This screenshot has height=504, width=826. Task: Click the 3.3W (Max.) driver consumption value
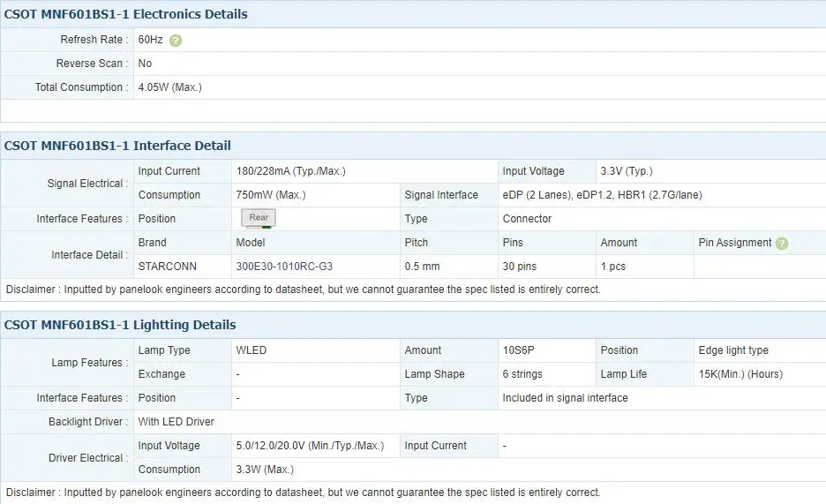point(265,470)
